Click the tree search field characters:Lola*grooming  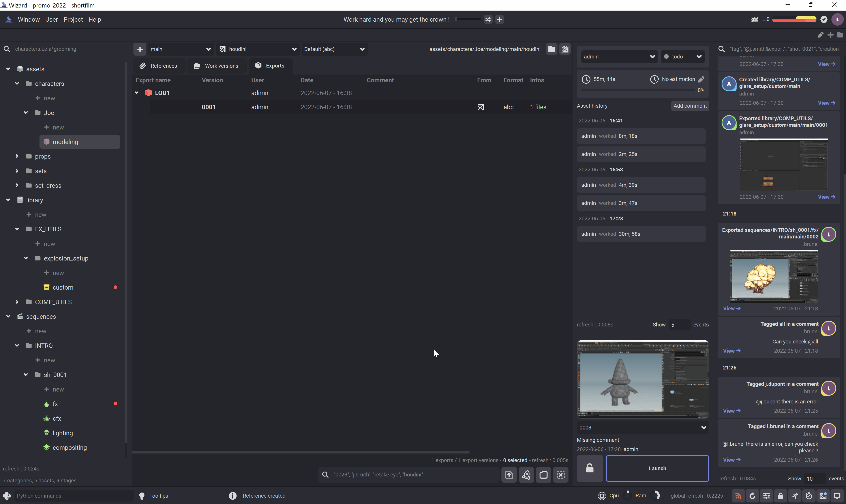66,49
